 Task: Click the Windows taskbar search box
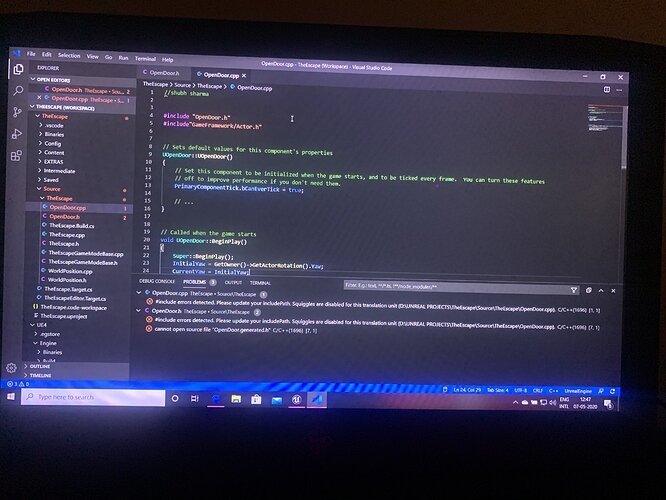point(93,397)
